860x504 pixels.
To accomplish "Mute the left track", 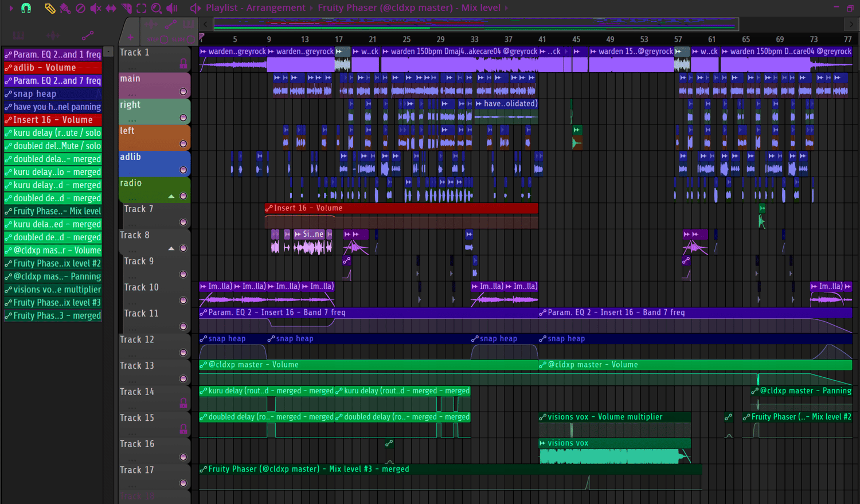I will (x=183, y=144).
